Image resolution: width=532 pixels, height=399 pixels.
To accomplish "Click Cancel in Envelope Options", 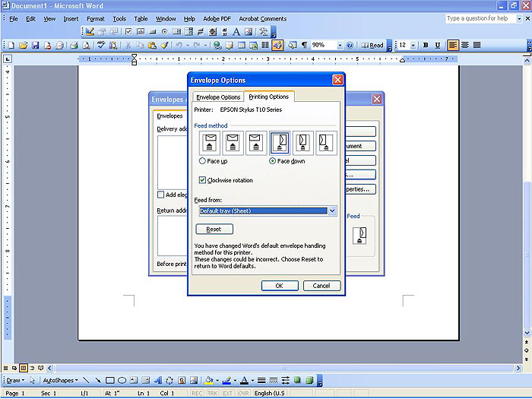I will tap(321, 286).
